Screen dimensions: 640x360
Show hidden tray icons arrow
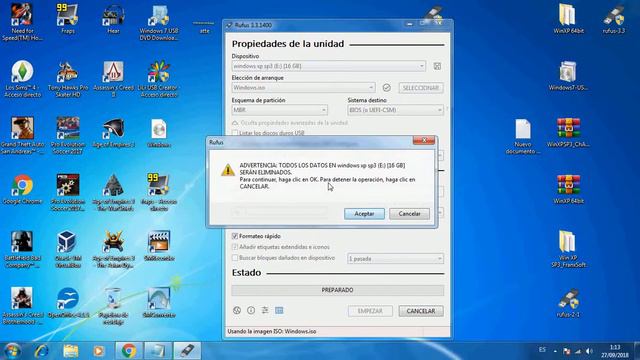point(556,351)
